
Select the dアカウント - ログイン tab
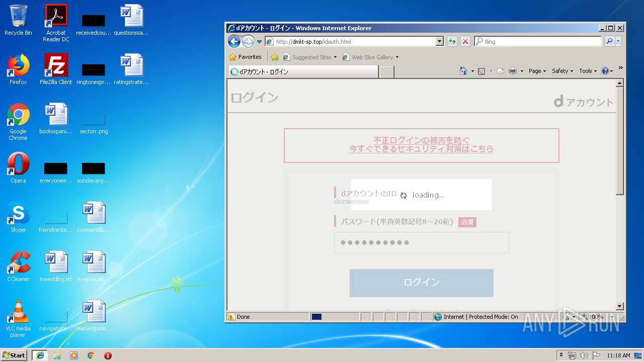click(x=303, y=72)
